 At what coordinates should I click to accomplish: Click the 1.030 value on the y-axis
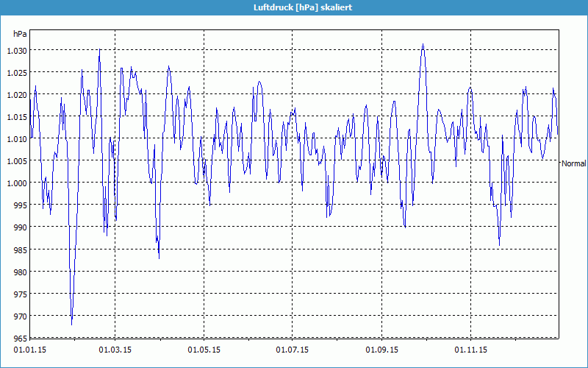pyautogui.click(x=16, y=50)
